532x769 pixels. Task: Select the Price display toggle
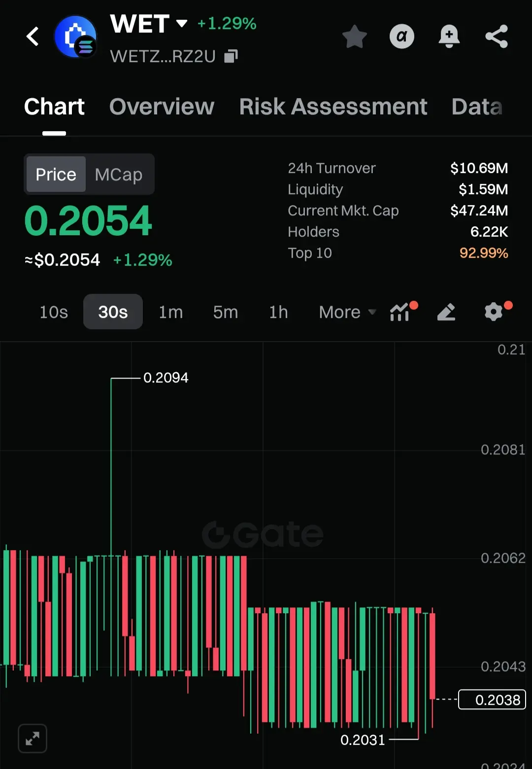(x=56, y=175)
